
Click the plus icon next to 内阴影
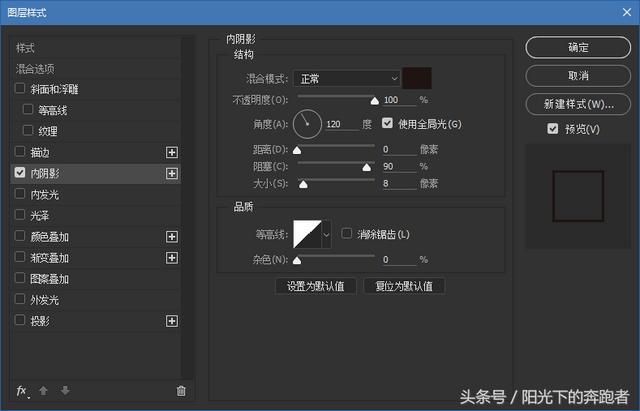tap(172, 174)
